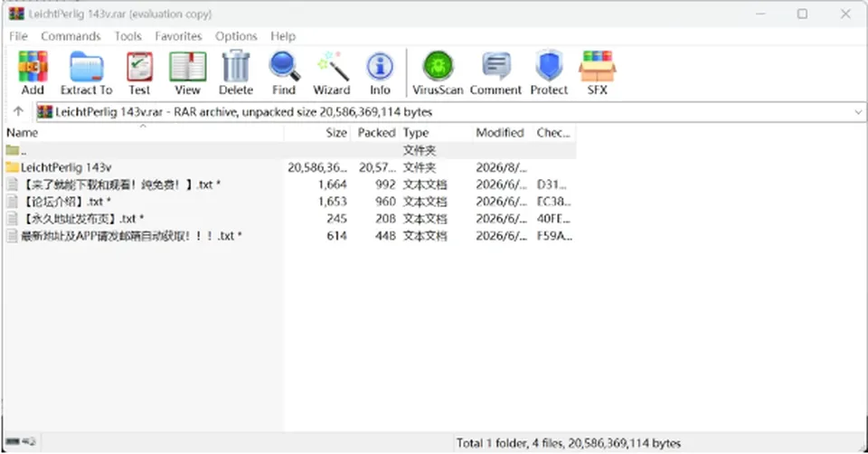The height and width of the screenshot is (454, 868).
Task: Click the WinRAR title bar app icon
Action: [16, 14]
